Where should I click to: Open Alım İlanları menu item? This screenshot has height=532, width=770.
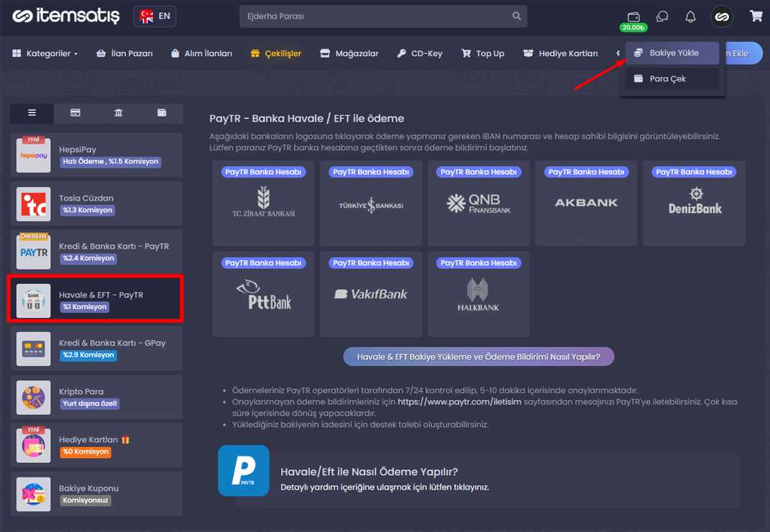(202, 53)
